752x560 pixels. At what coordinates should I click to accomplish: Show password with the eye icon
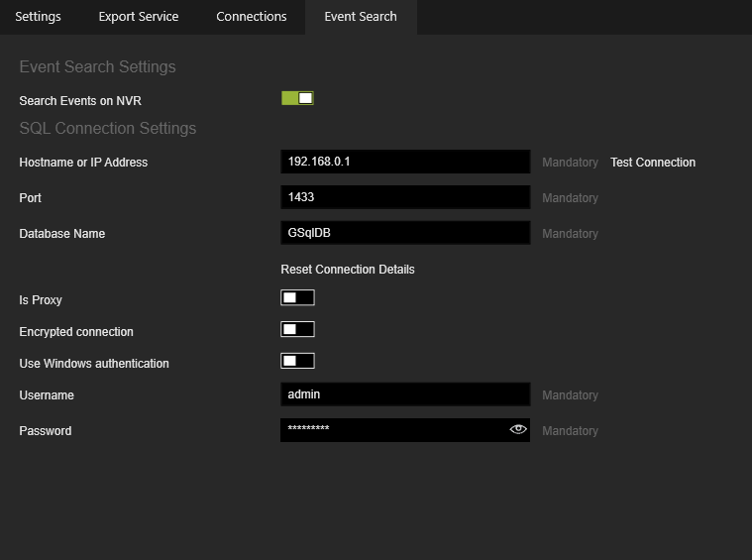518,429
